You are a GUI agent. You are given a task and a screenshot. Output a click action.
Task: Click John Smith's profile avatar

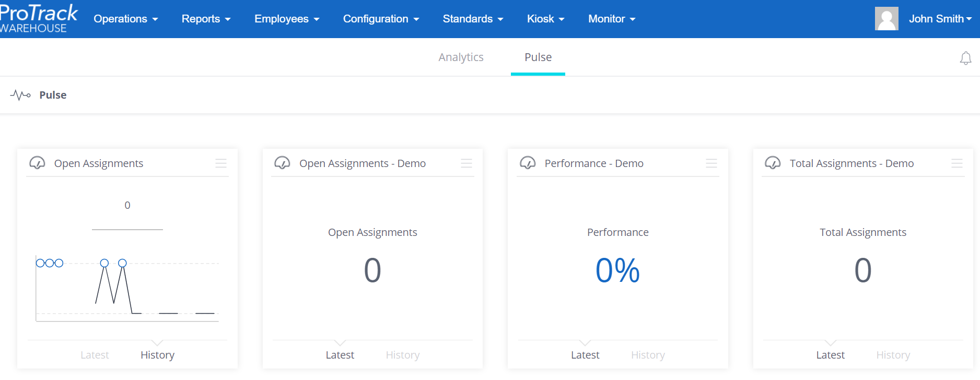click(886, 19)
